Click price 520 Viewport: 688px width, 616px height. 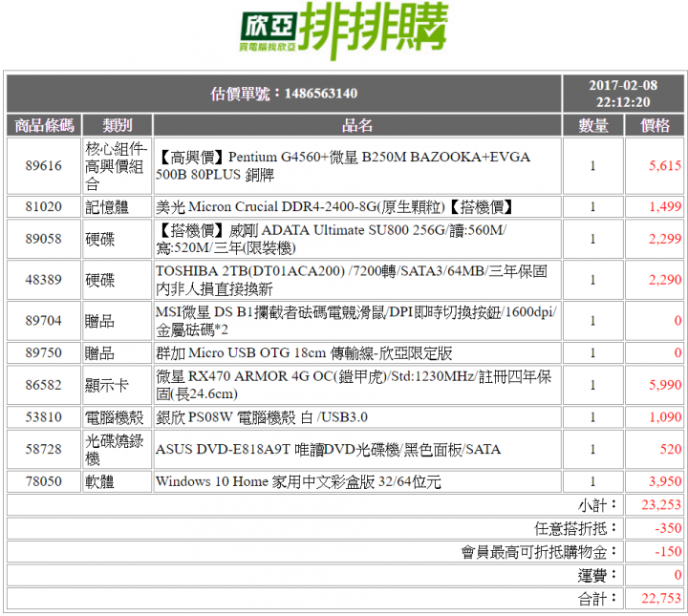[671, 449]
